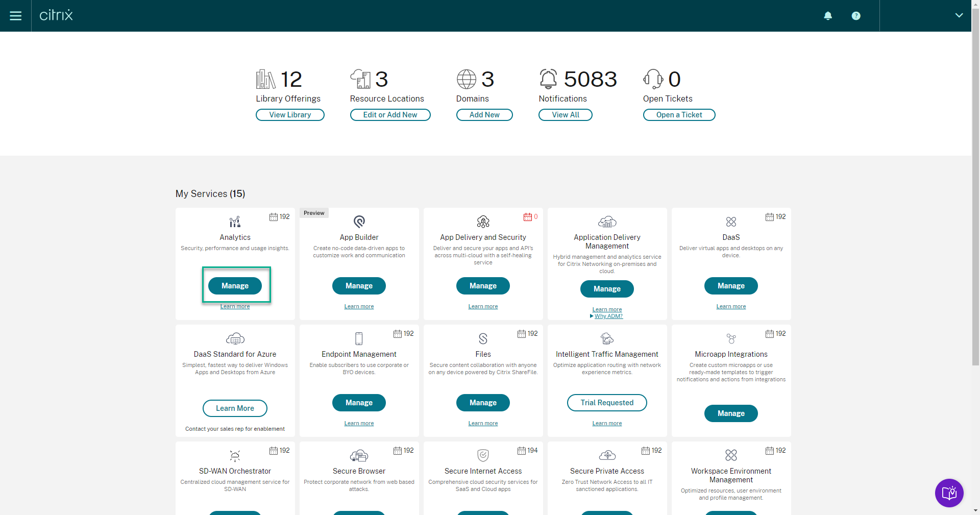Click the Domains globe icon
Viewport: 980px width, 515px height.
467,79
